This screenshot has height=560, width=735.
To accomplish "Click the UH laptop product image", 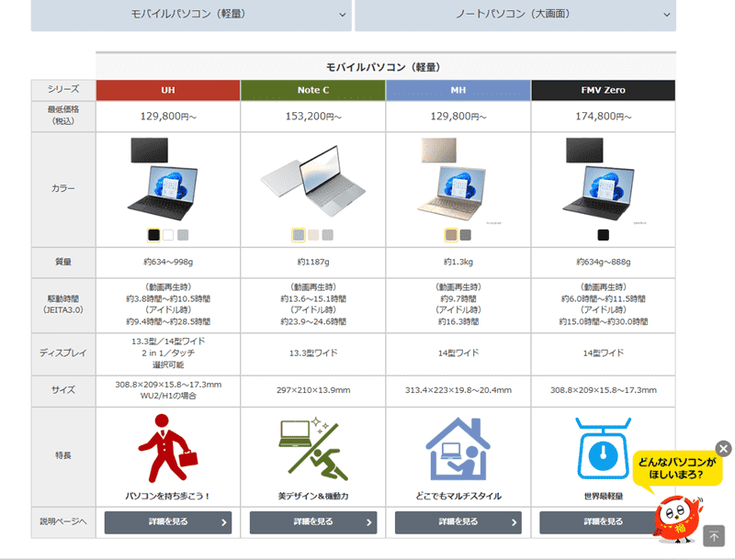I will tap(164, 179).
